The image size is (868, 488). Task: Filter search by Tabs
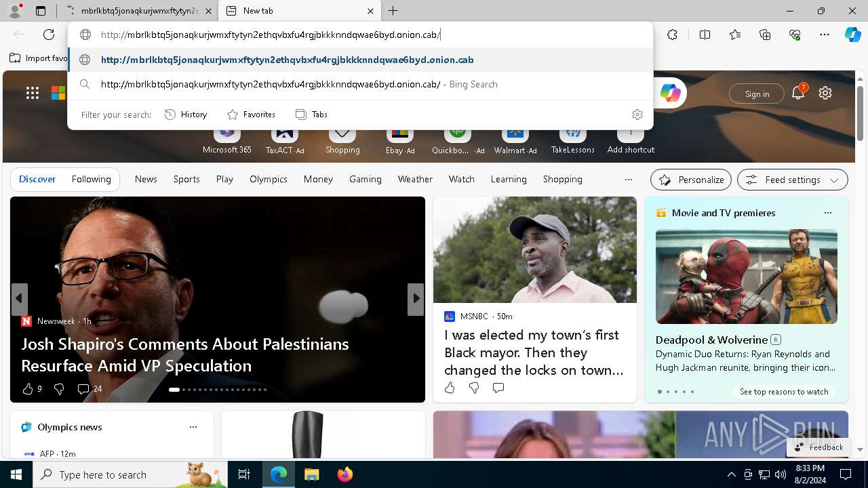pyautogui.click(x=311, y=115)
